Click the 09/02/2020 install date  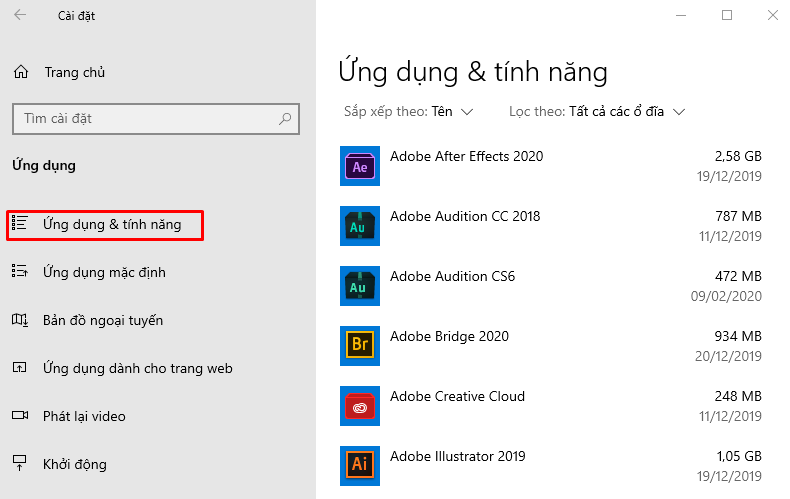pyautogui.click(x=726, y=296)
